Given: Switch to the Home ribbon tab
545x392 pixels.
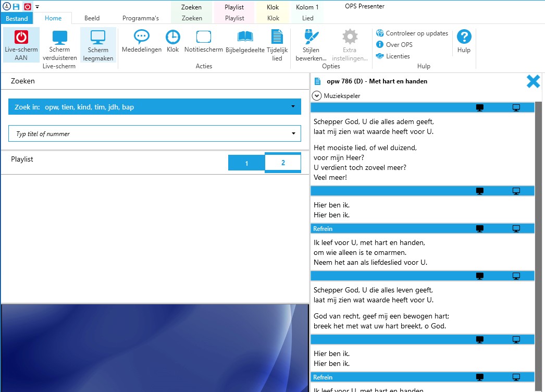Looking at the screenshot, I should click(53, 18).
